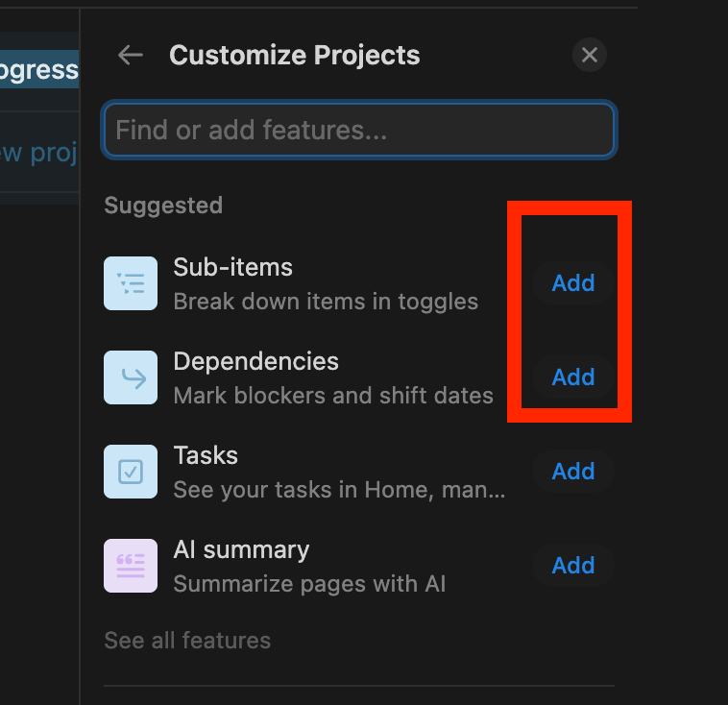Select the AI summary feature title
Screen dimensions: 728x705
click(241, 549)
